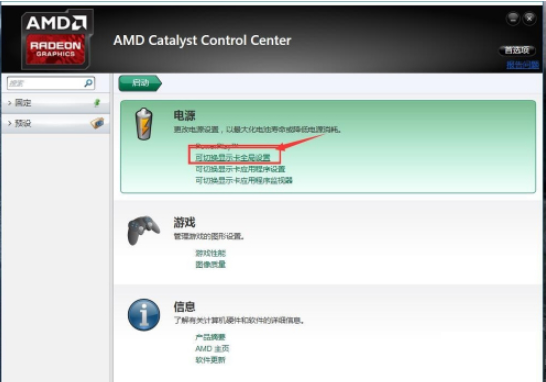Open the 游戏性能 link

(210, 253)
